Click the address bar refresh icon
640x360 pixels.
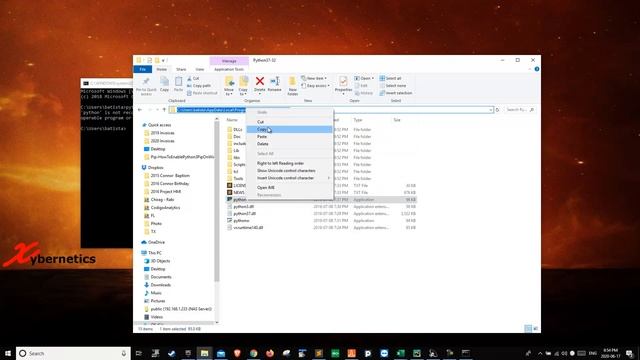(x=497, y=110)
